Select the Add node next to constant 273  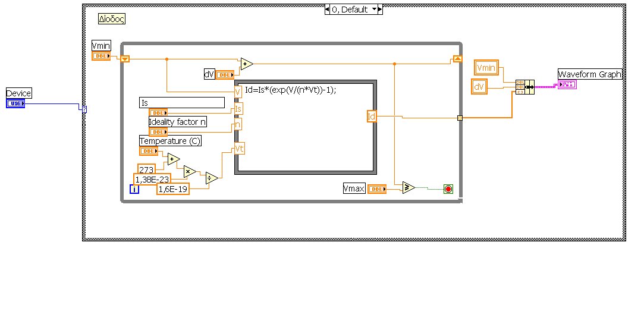pos(173,159)
